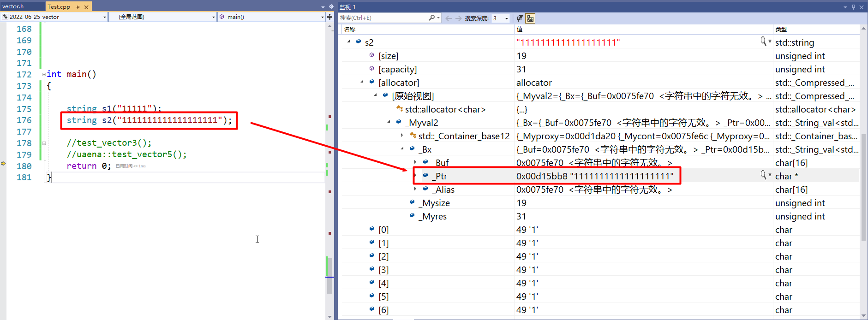Click line number 181 in the gutter
The height and width of the screenshot is (320, 868).
point(24,178)
